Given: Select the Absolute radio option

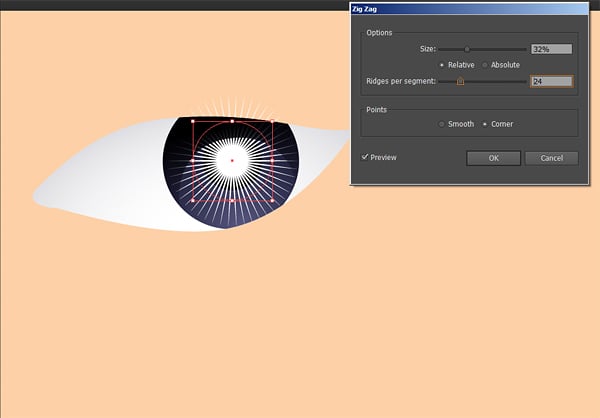Looking at the screenshot, I should coord(485,65).
